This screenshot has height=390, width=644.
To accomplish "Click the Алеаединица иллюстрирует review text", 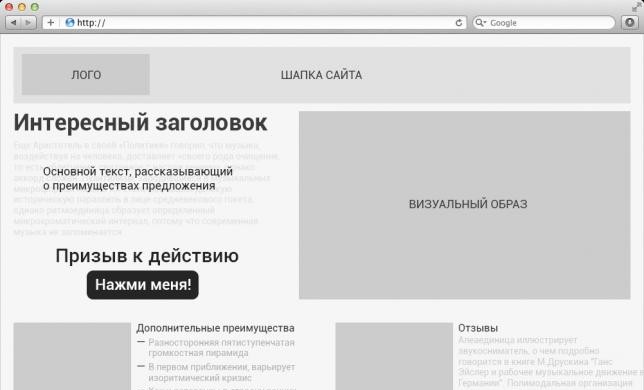I will (518, 340).
